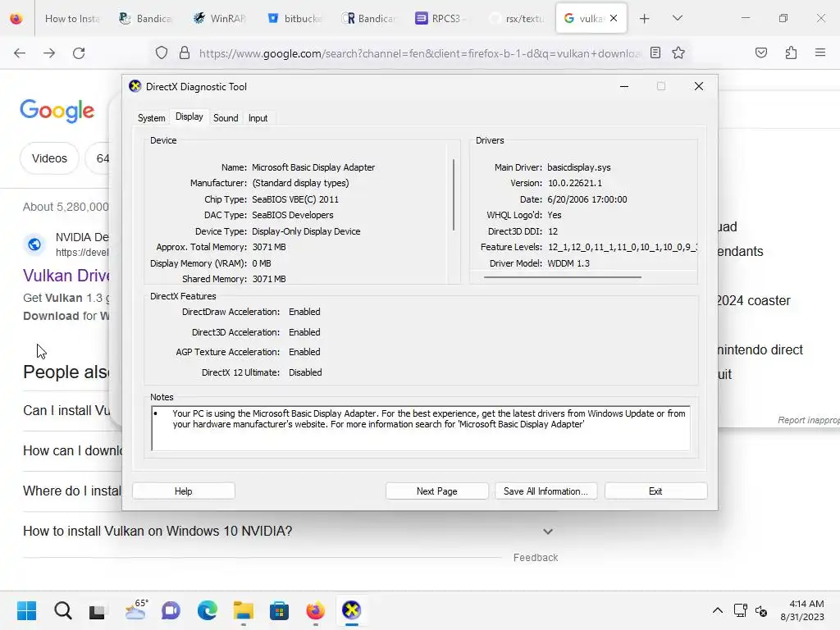Open the Vulkan Driver result link
The image size is (840, 630).
tap(66, 276)
